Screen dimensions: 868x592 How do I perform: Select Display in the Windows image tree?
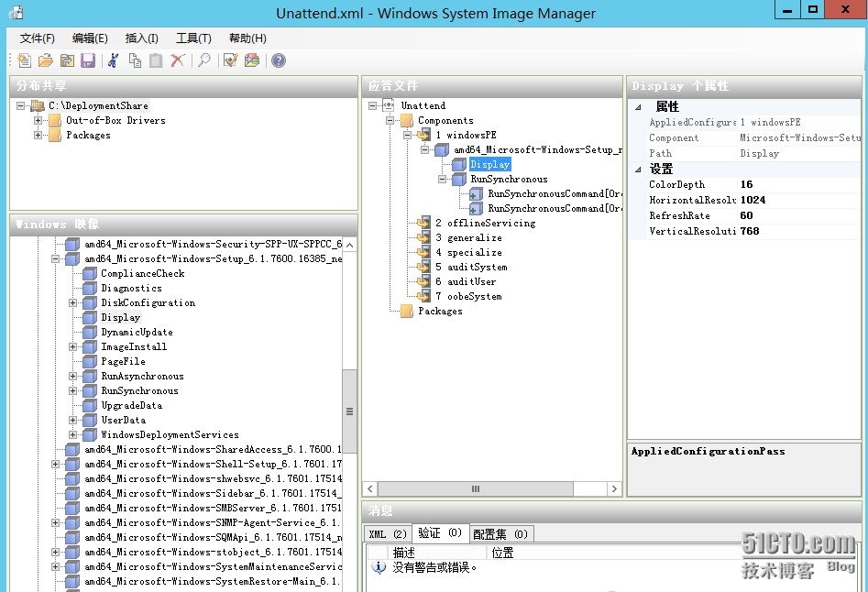pyautogui.click(x=121, y=318)
